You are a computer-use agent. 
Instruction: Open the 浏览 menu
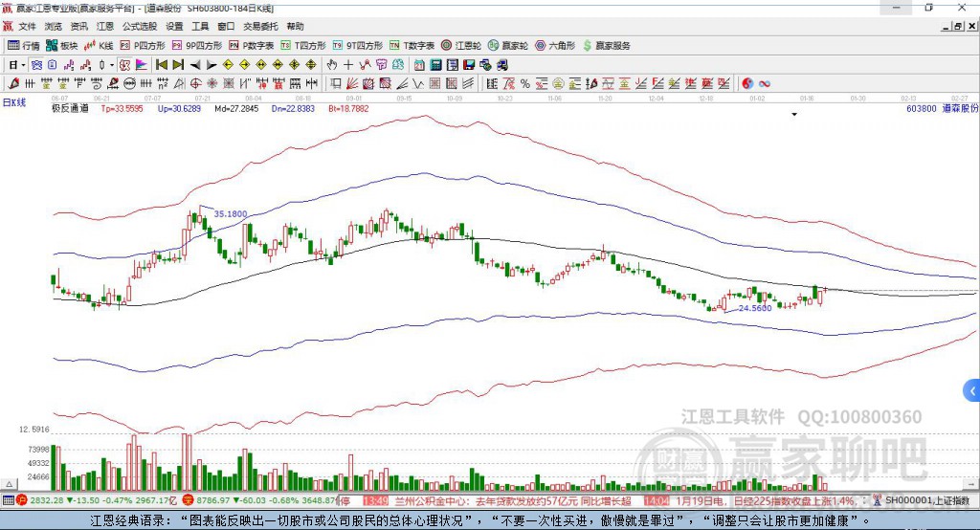pyautogui.click(x=54, y=26)
